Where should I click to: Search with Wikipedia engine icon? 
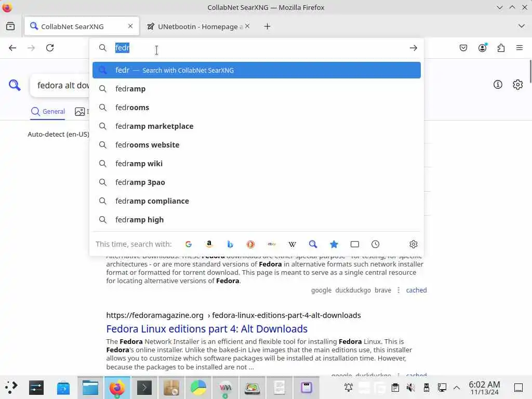pyautogui.click(x=292, y=244)
